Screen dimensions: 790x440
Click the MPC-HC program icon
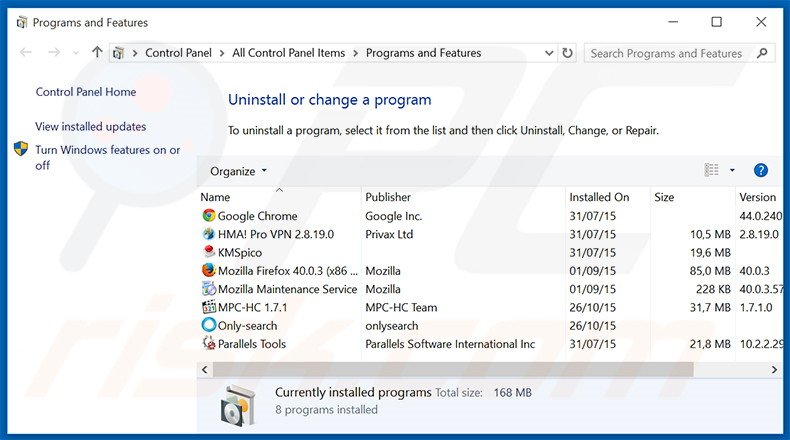coord(209,307)
